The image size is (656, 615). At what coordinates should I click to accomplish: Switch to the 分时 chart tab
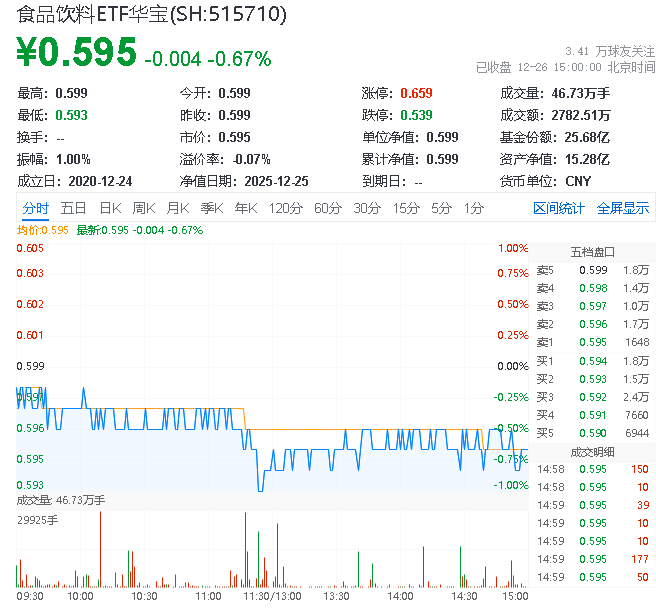pos(35,208)
